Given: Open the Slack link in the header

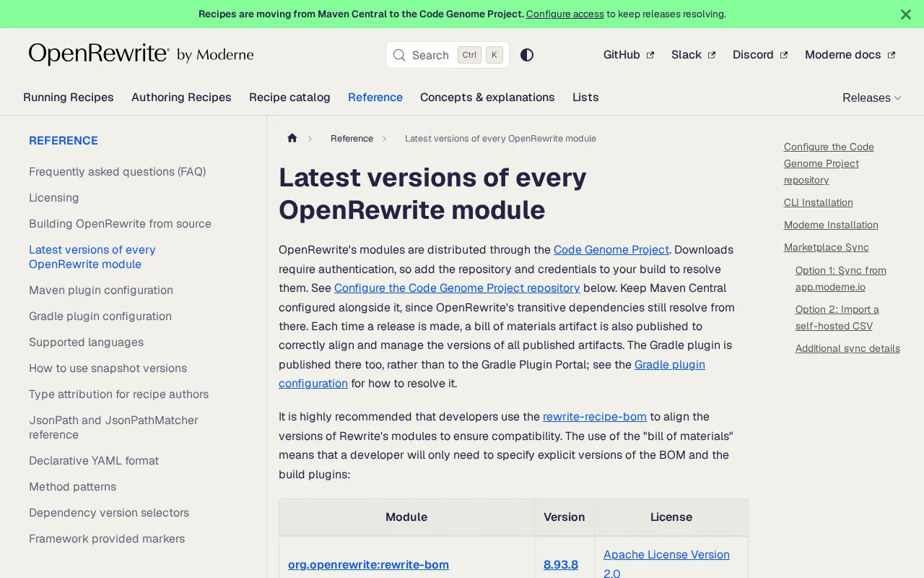Looking at the screenshot, I should pos(693,55).
